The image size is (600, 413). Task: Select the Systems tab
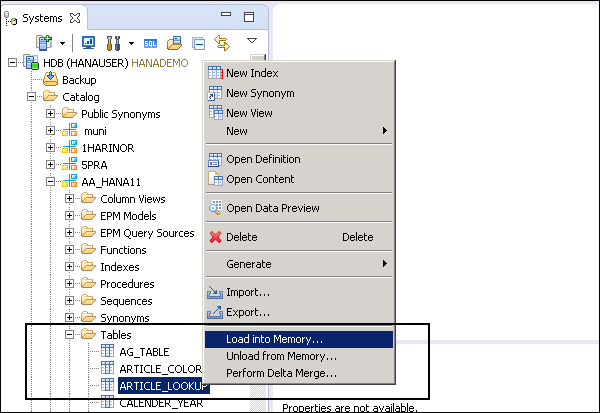[x=42, y=18]
